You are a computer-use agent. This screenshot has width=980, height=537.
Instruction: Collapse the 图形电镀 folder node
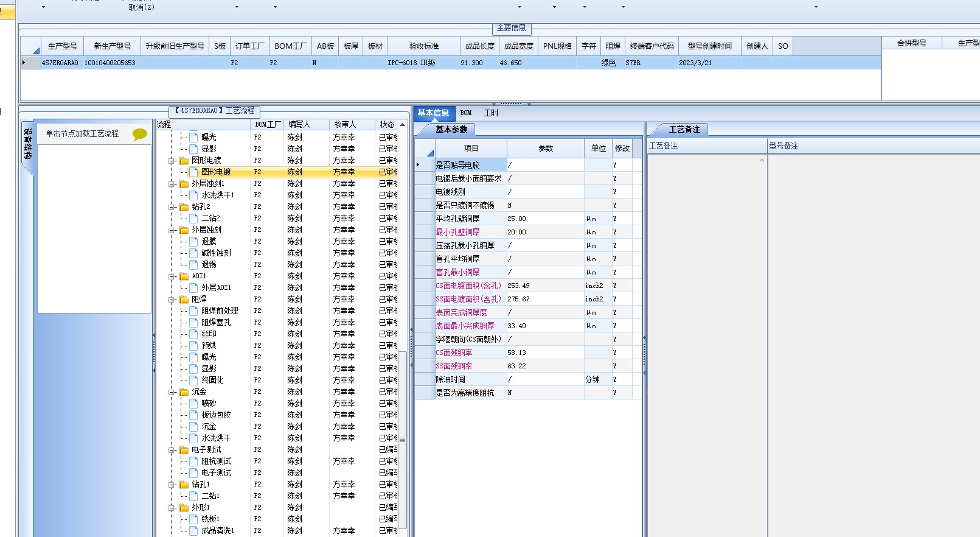(x=172, y=161)
